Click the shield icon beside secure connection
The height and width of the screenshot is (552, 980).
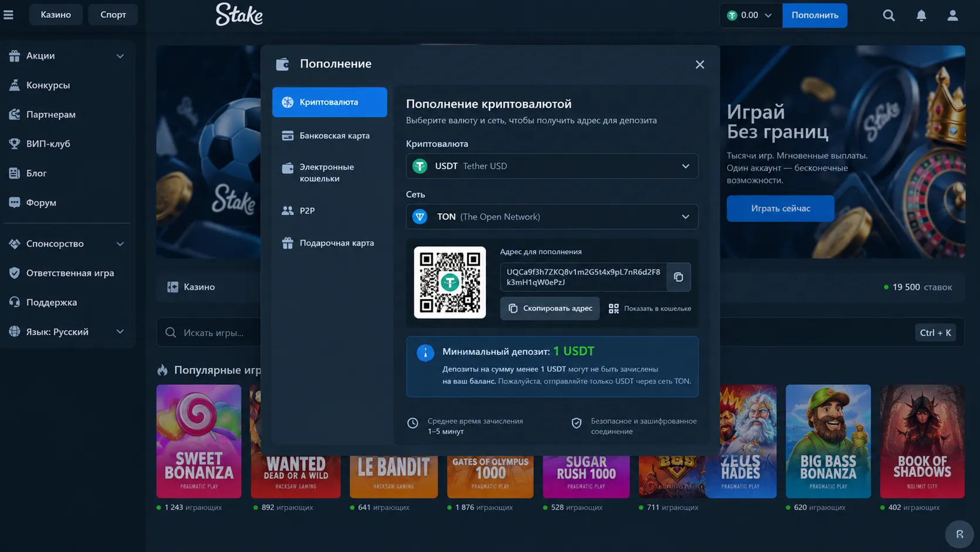click(577, 423)
